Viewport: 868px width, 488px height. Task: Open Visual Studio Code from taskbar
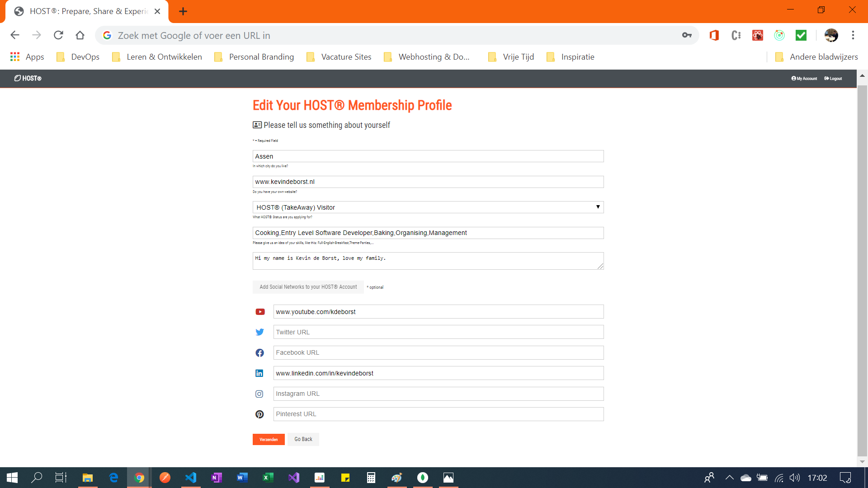pyautogui.click(x=191, y=478)
